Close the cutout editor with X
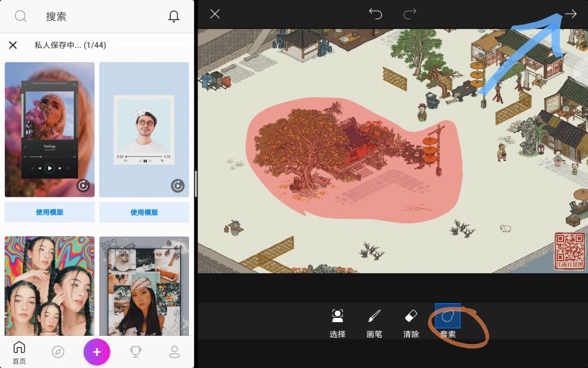 tap(215, 14)
